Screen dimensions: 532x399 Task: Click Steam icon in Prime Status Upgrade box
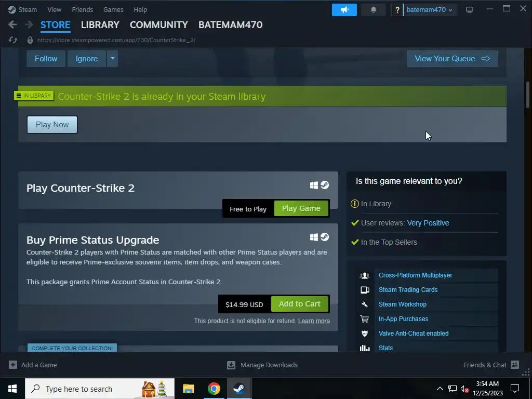[325, 237]
